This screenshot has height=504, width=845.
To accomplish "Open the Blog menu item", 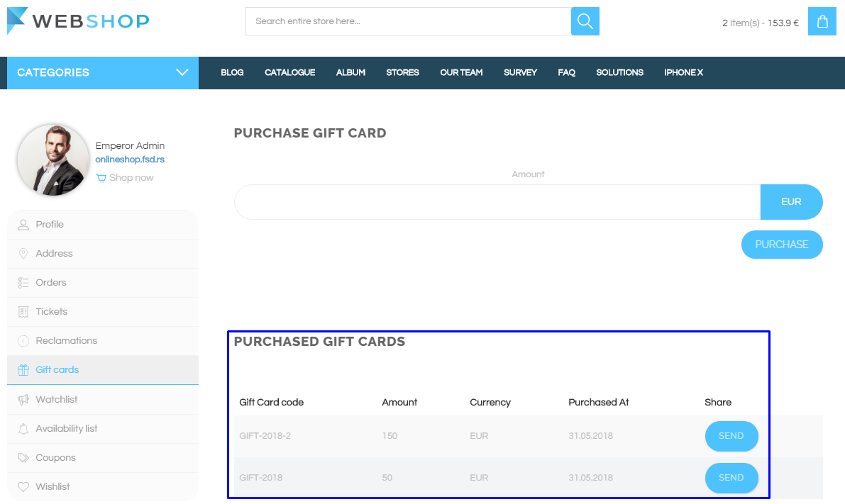I will tap(232, 72).
